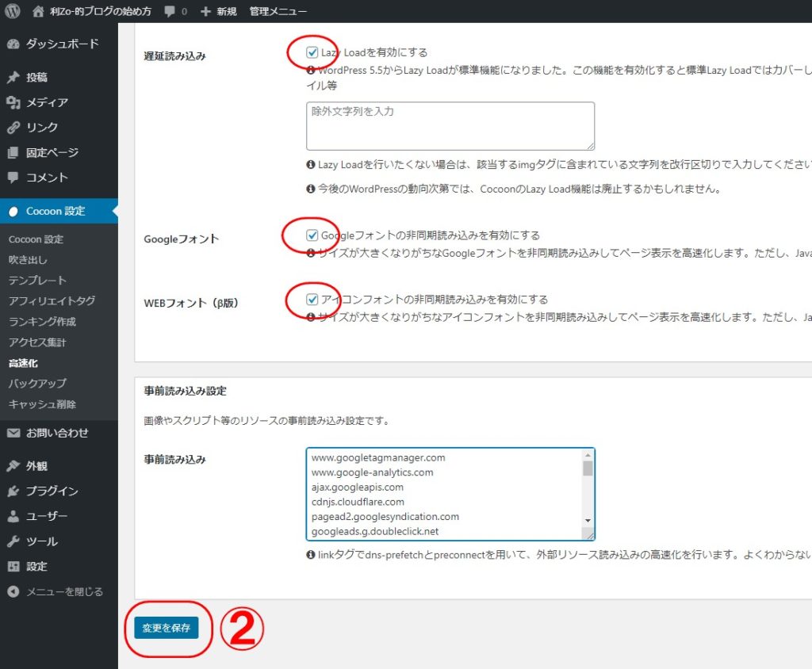Screen dimensions: 812x669
Task: Click the WordPress logo icon
Action: tap(12, 11)
